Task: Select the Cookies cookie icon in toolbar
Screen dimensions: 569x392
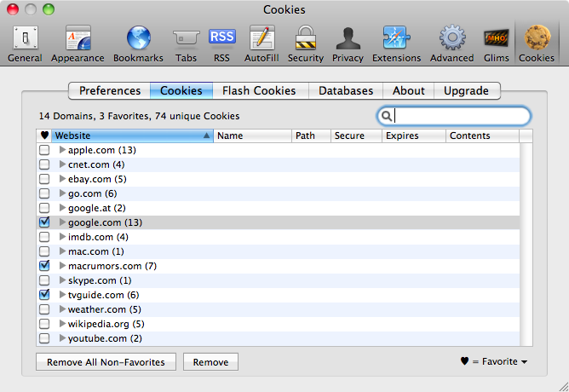Action: pyautogui.click(x=537, y=44)
